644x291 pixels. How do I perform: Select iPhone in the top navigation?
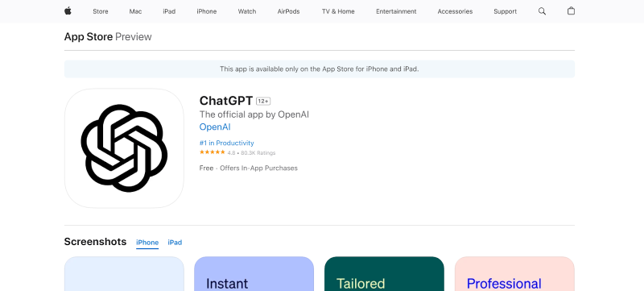coord(207,11)
